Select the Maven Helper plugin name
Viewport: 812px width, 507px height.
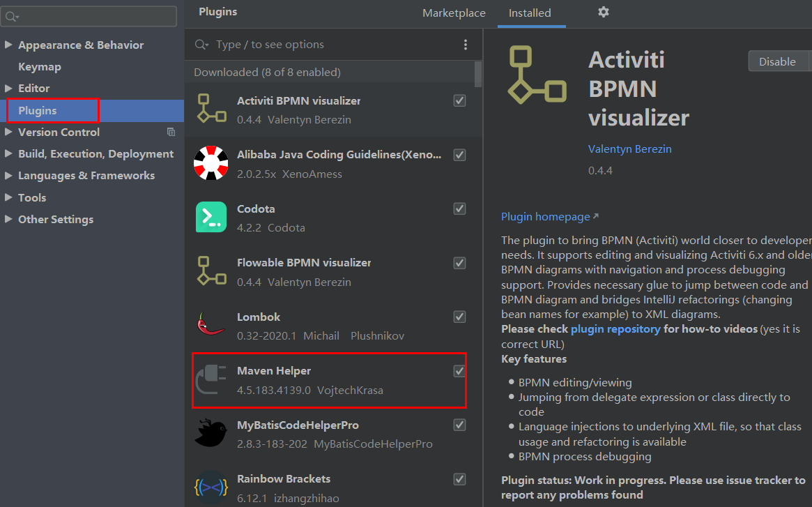pos(274,370)
